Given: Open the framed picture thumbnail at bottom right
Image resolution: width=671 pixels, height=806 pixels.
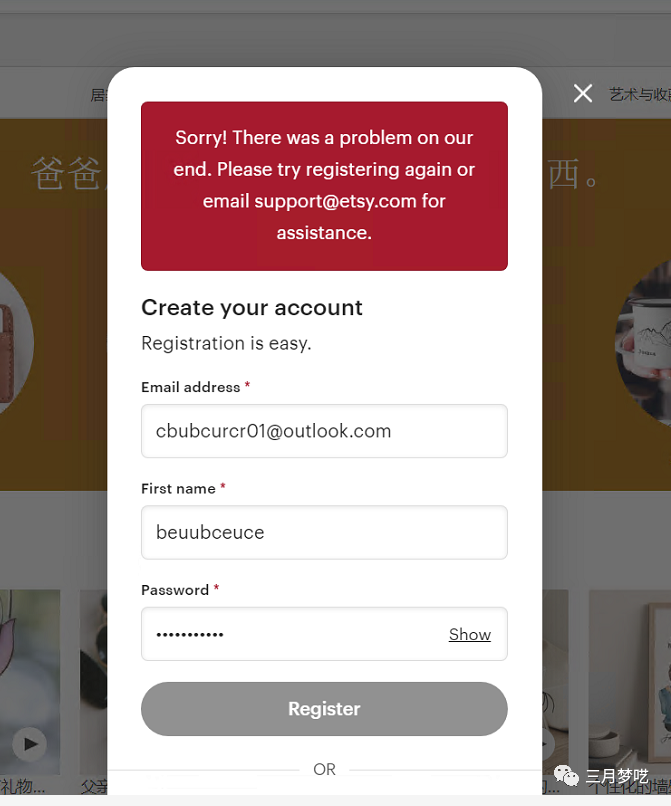Looking at the screenshot, I should click(x=630, y=682).
